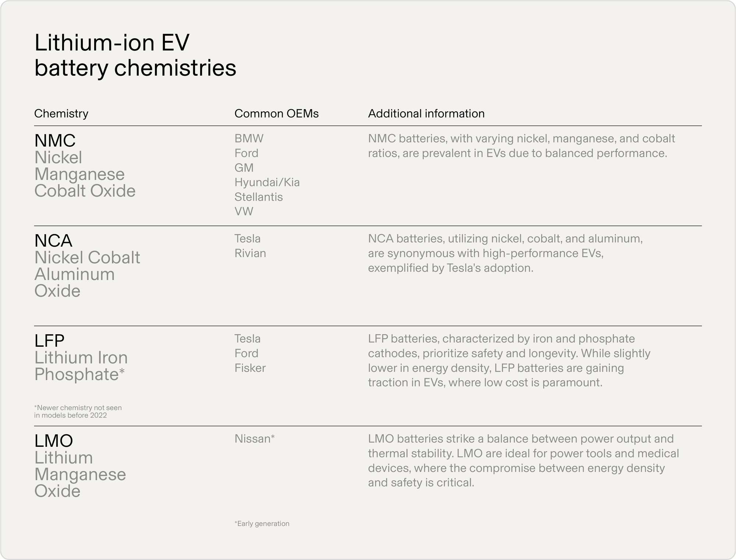The height and width of the screenshot is (560, 736).
Task: Select the Additional information column header
Action: point(426,114)
